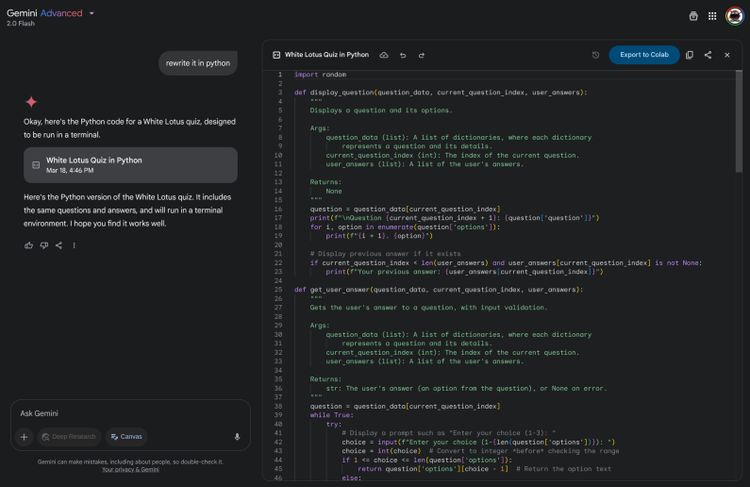This screenshot has width=750, height=487.
Task: Click the 'rewrite it in python' prompt bubble
Action: 198,63
